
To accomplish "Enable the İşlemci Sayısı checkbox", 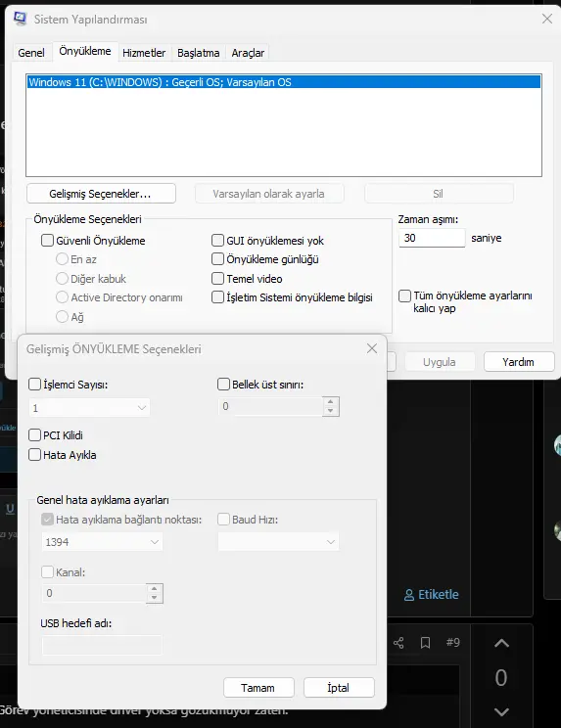I will 34,385.
